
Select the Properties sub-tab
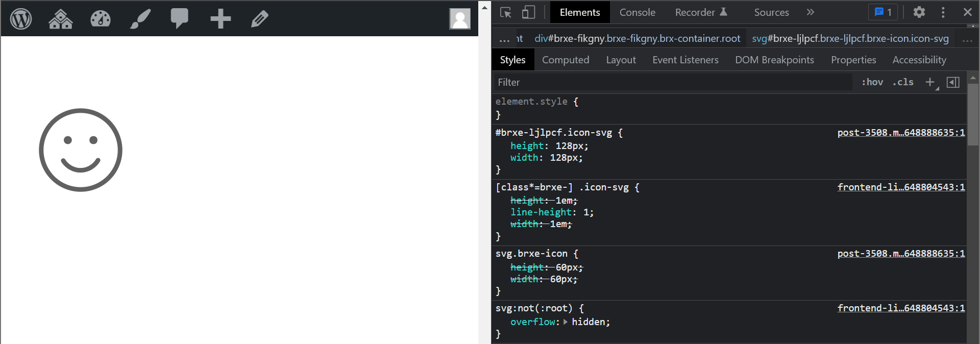tap(853, 60)
